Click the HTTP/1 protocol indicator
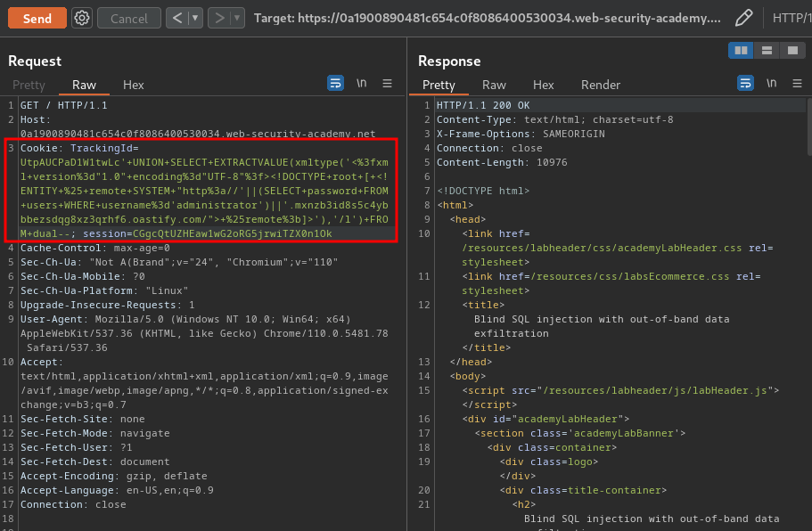Viewport: 812px width, 531px height. click(x=791, y=18)
